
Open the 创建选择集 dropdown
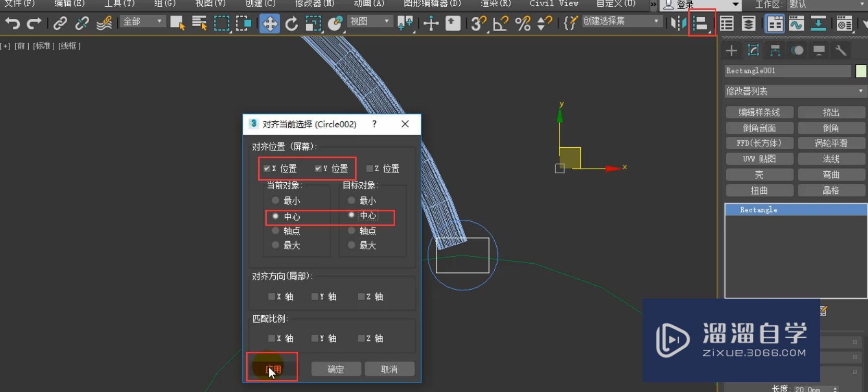coord(621,21)
